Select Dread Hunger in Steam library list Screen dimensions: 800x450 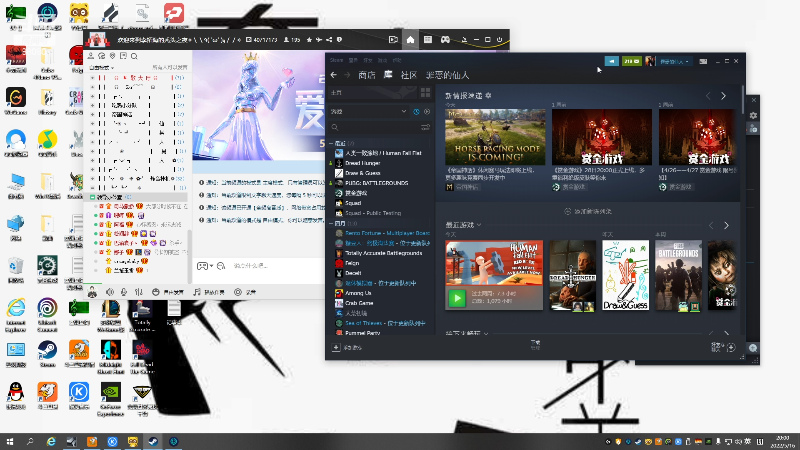point(362,163)
